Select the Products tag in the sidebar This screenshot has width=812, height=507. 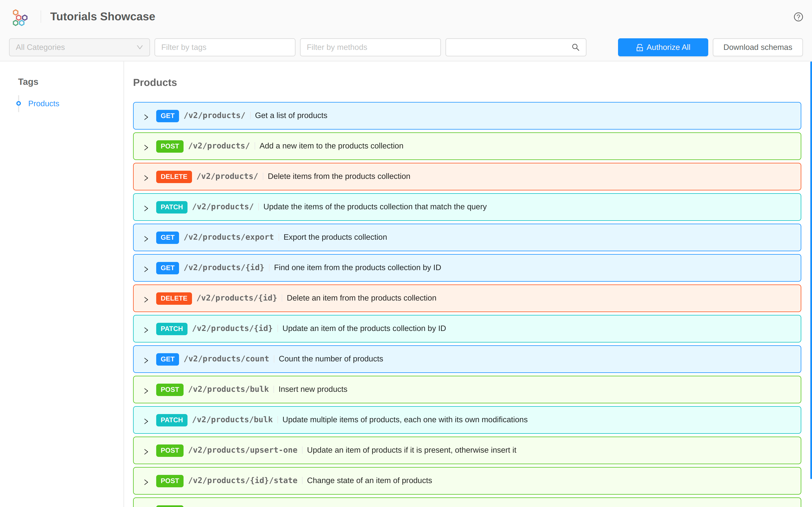(44, 104)
